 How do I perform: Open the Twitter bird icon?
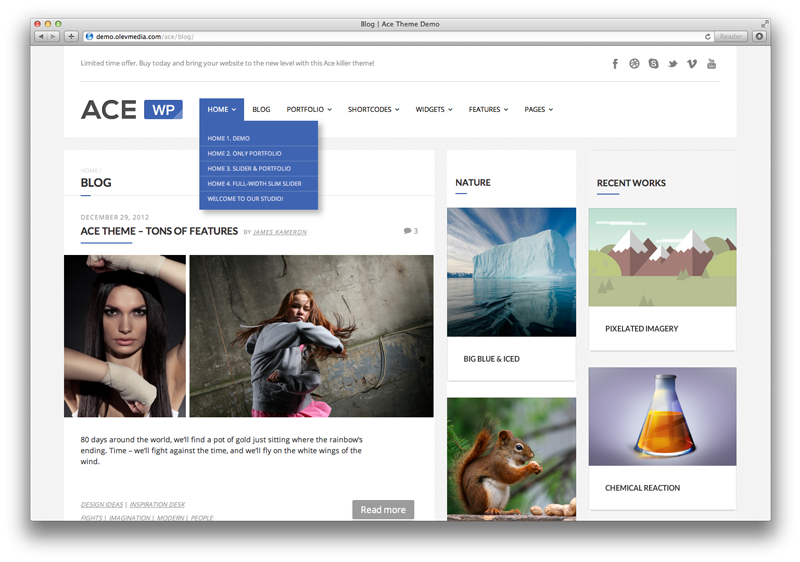pyautogui.click(x=672, y=64)
